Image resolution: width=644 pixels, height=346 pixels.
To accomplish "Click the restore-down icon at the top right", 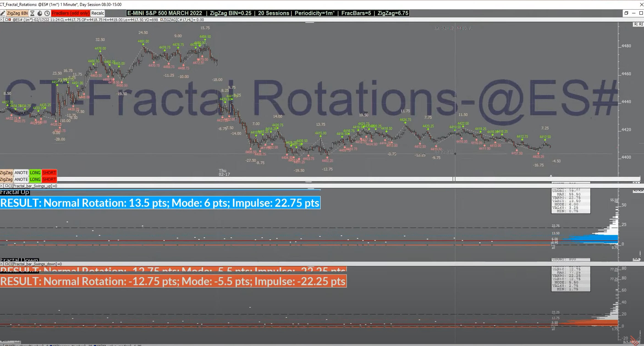I will tap(626, 13).
